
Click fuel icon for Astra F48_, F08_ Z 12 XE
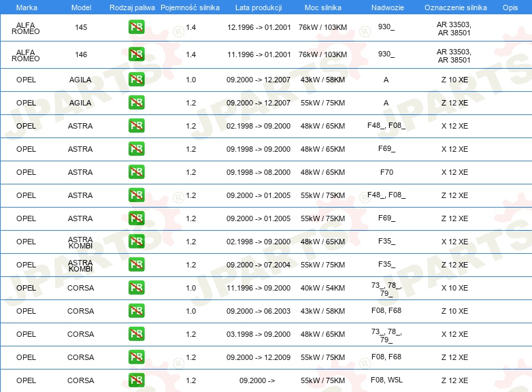pyautogui.click(x=136, y=195)
